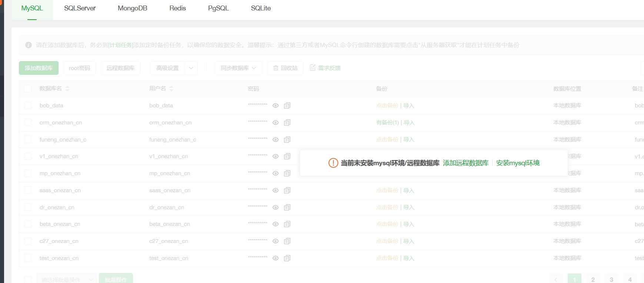The width and height of the screenshot is (644, 283).
Task: Open the 回收站 recycle bin
Action: [285, 68]
